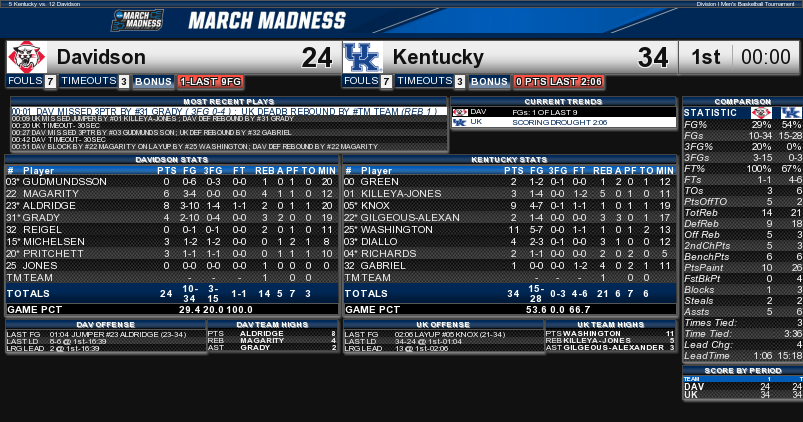The width and height of the screenshot is (803, 422).
Task: Click Davidson logo in Current Trends panel
Action: [460, 112]
